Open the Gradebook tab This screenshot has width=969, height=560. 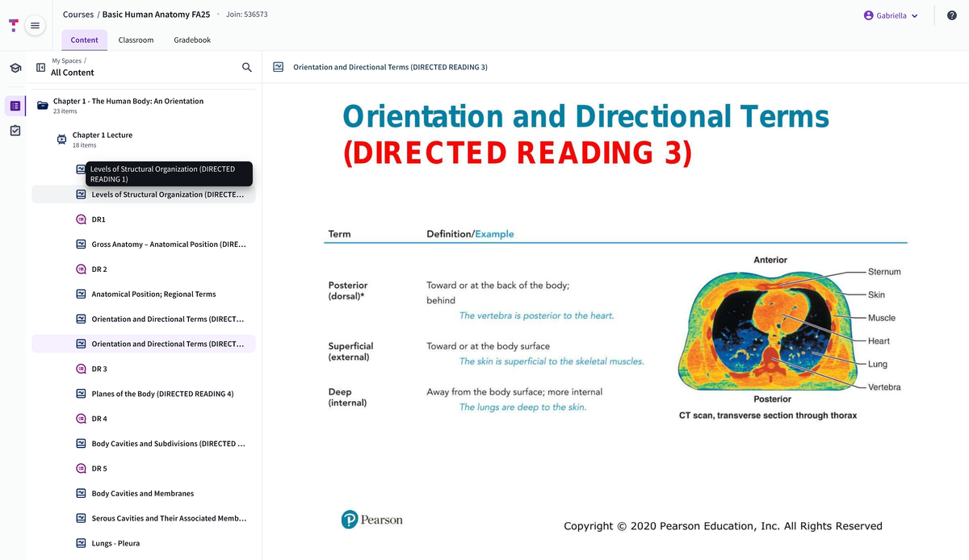click(x=191, y=40)
